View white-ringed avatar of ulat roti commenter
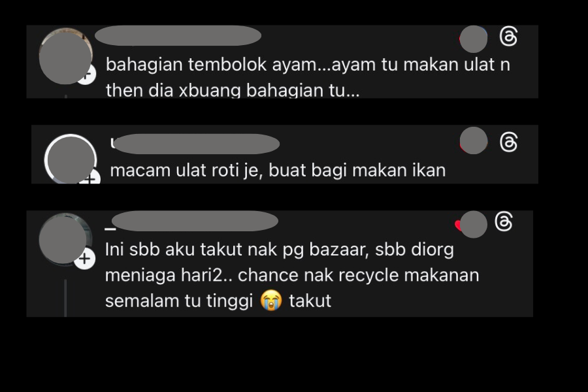 coord(71,159)
